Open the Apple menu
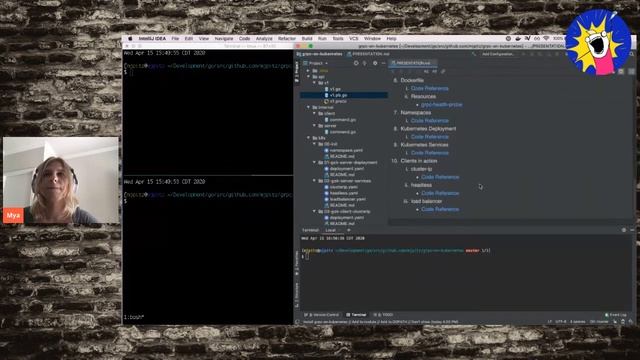Image resolution: width=640 pixels, height=360 pixels. (x=130, y=38)
